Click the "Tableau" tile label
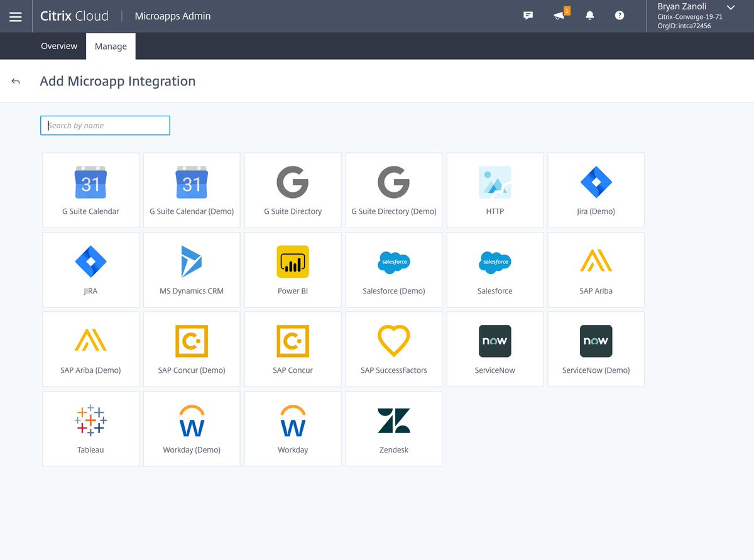 (90, 450)
